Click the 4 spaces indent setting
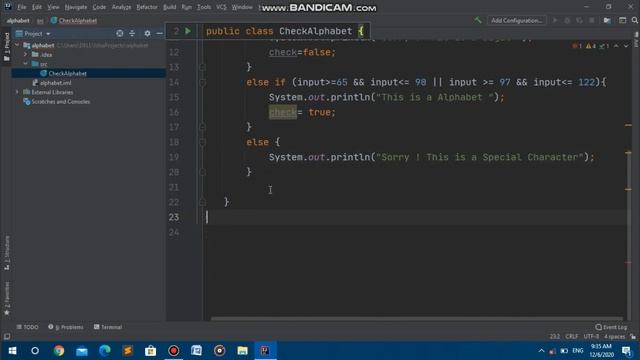 pyautogui.click(x=614, y=336)
